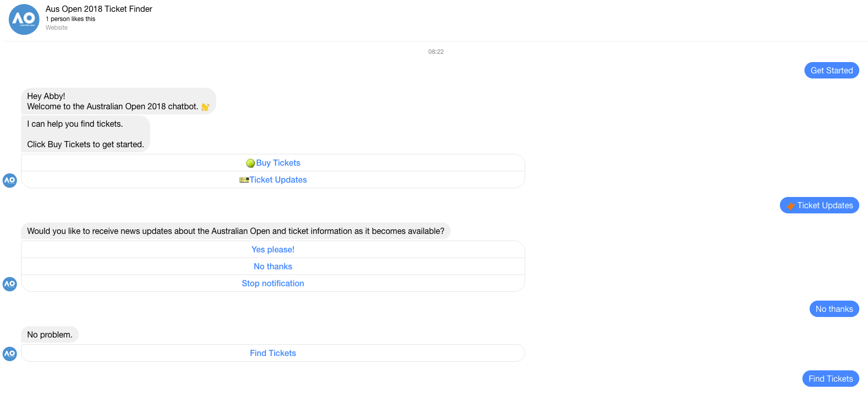
Task: Answer Yes please! to news updates
Action: point(273,249)
